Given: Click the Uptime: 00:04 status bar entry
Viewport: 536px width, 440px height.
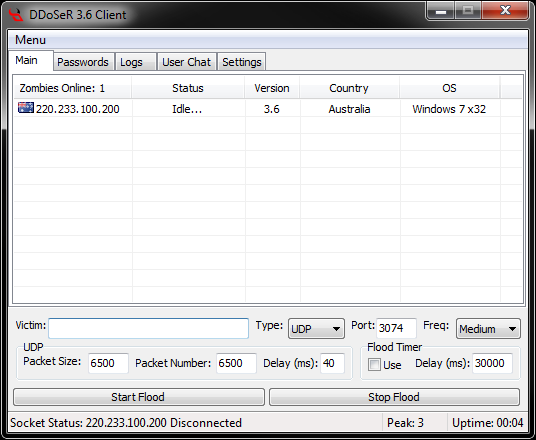Looking at the screenshot, I should point(487,423).
